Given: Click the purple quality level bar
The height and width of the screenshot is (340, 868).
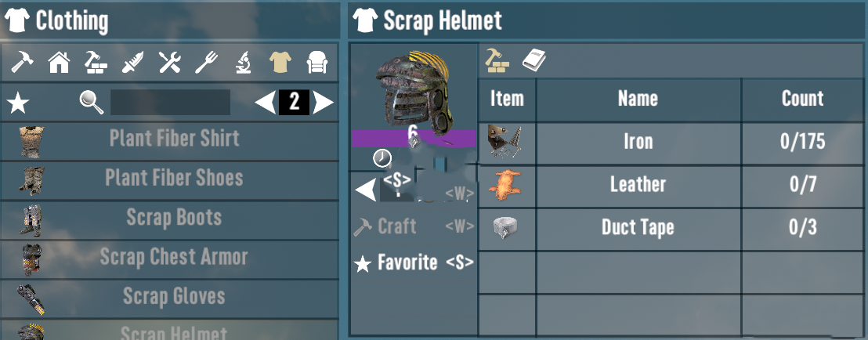Looking at the screenshot, I should pos(414,138).
